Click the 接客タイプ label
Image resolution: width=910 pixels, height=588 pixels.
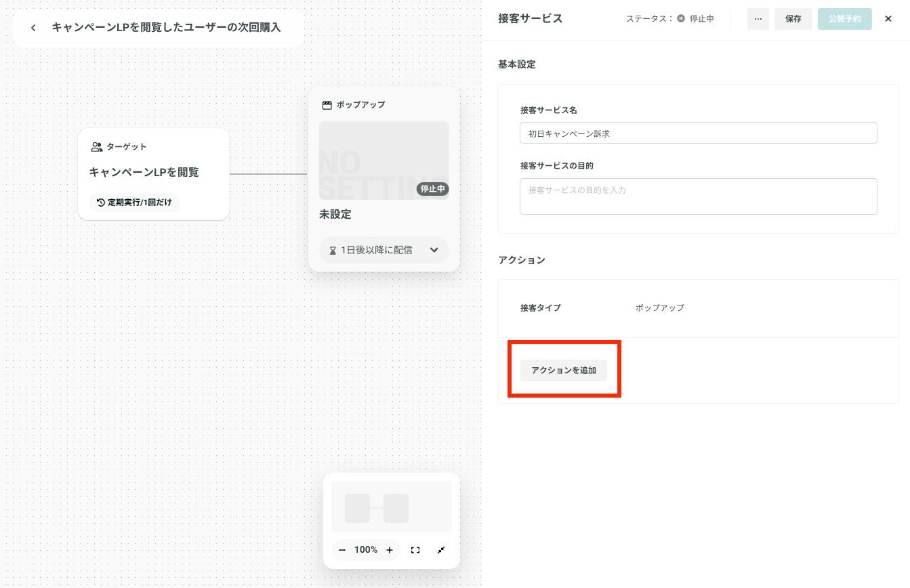[x=541, y=308]
